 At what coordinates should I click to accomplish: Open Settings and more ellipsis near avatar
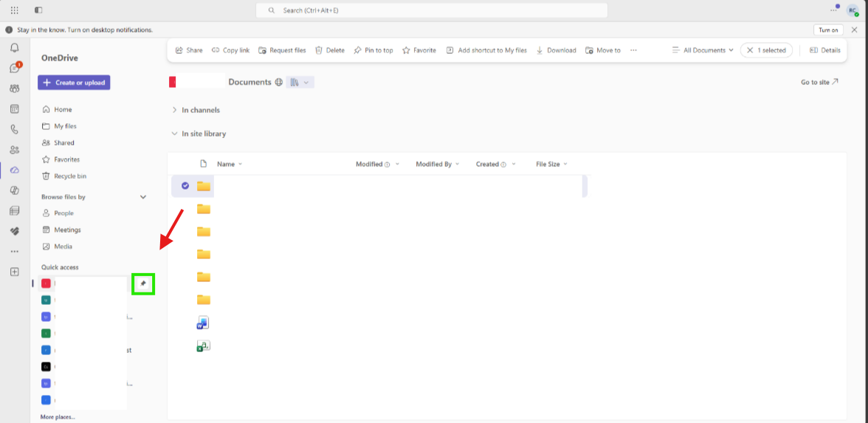point(834,10)
